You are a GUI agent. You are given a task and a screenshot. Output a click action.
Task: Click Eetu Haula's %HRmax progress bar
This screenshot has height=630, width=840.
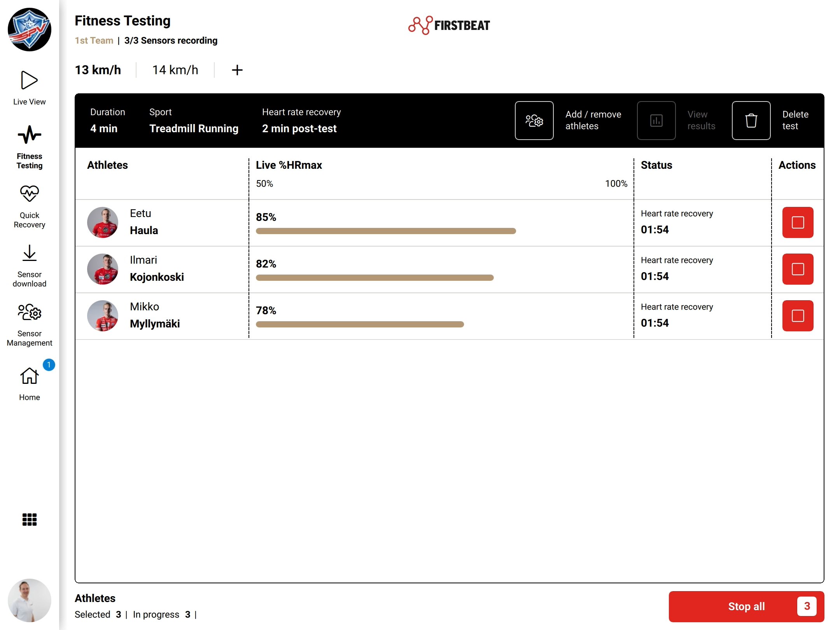pos(386,231)
